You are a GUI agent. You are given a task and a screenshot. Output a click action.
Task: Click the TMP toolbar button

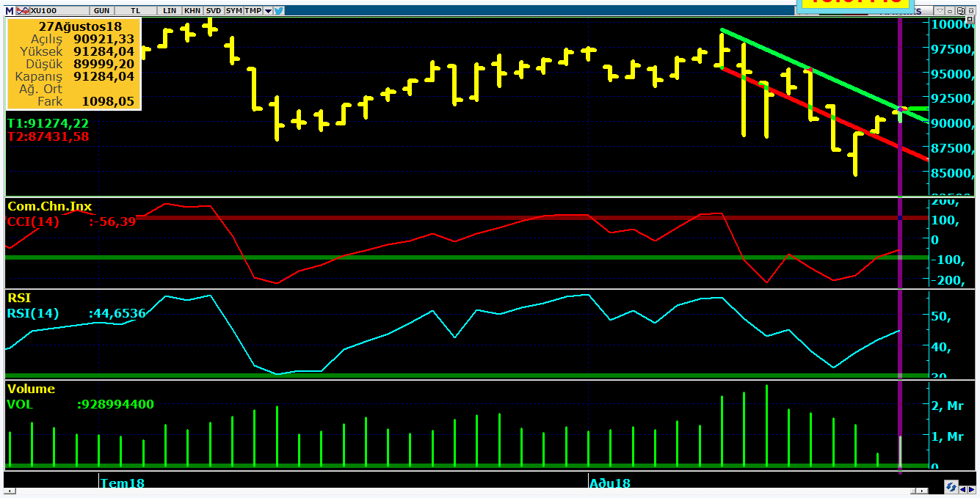(x=253, y=10)
